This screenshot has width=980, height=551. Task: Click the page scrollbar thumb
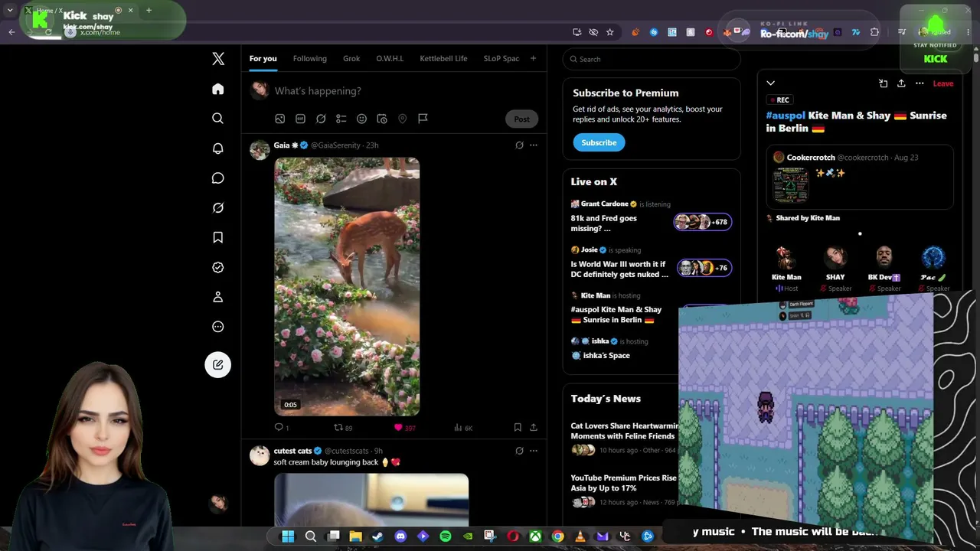pyautogui.click(x=975, y=57)
